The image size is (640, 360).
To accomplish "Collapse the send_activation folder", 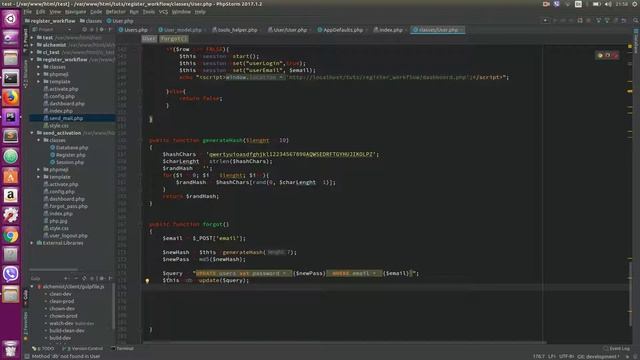I will 32,133.
